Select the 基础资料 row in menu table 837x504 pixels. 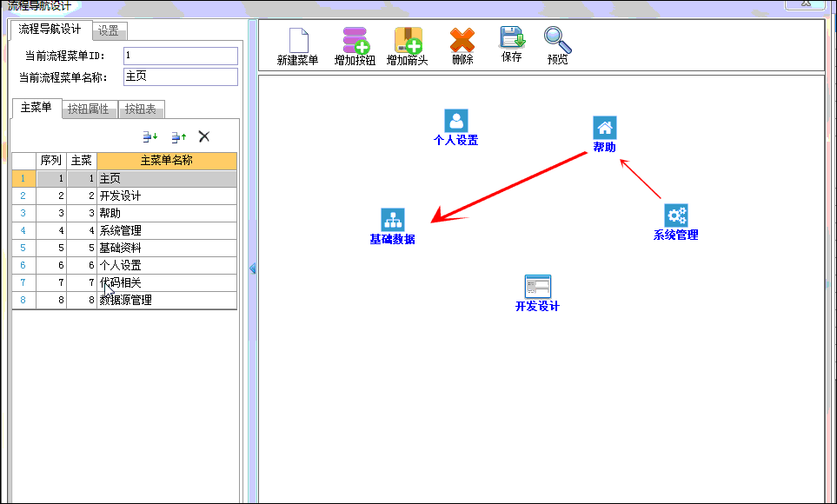tap(124, 248)
